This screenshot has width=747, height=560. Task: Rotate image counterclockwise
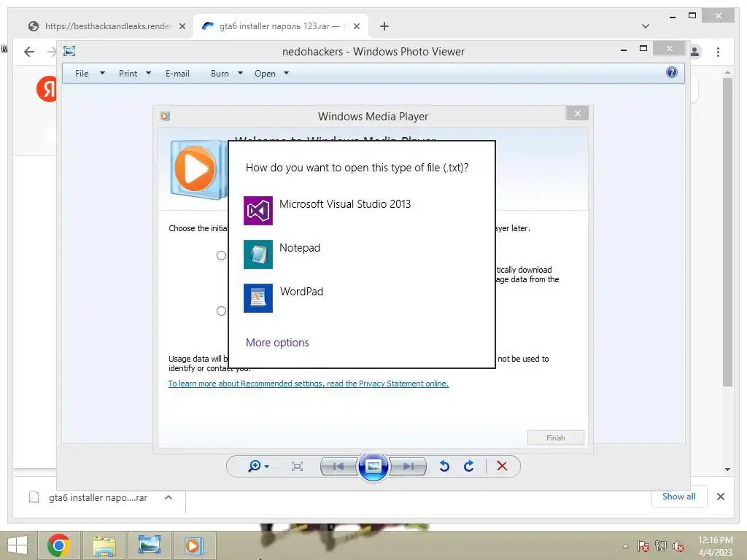[x=444, y=466]
